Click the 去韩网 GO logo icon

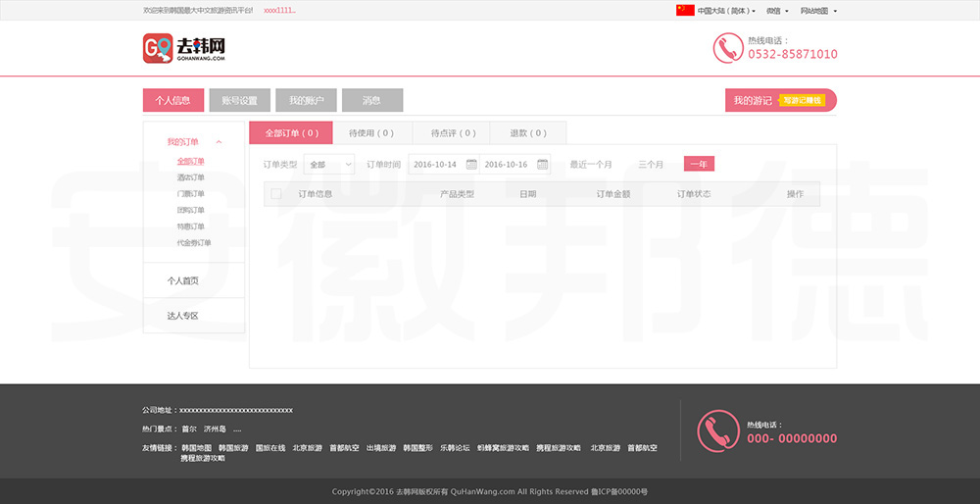(158, 48)
